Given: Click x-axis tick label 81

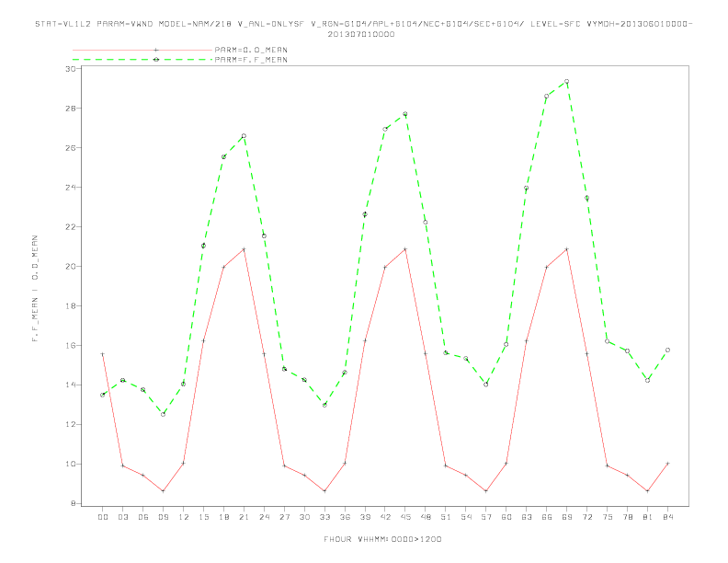Looking at the screenshot, I should pos(648,517).
